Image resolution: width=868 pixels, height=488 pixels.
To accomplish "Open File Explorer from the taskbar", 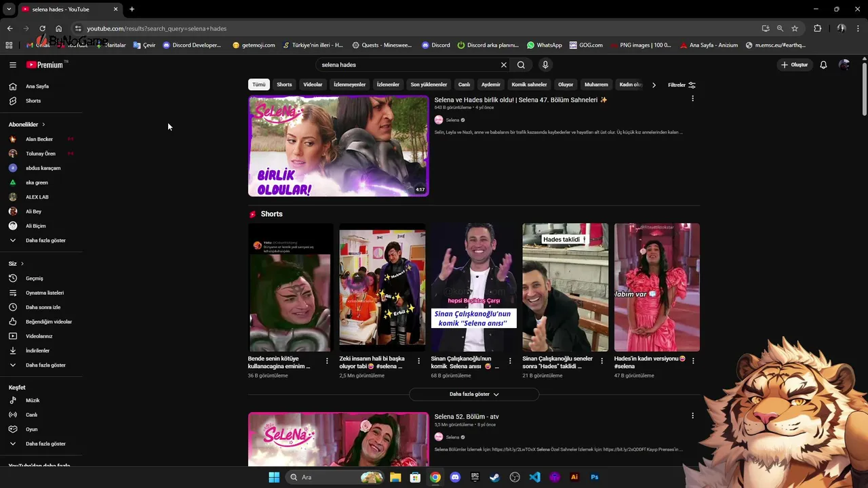I will click(395, 477).
